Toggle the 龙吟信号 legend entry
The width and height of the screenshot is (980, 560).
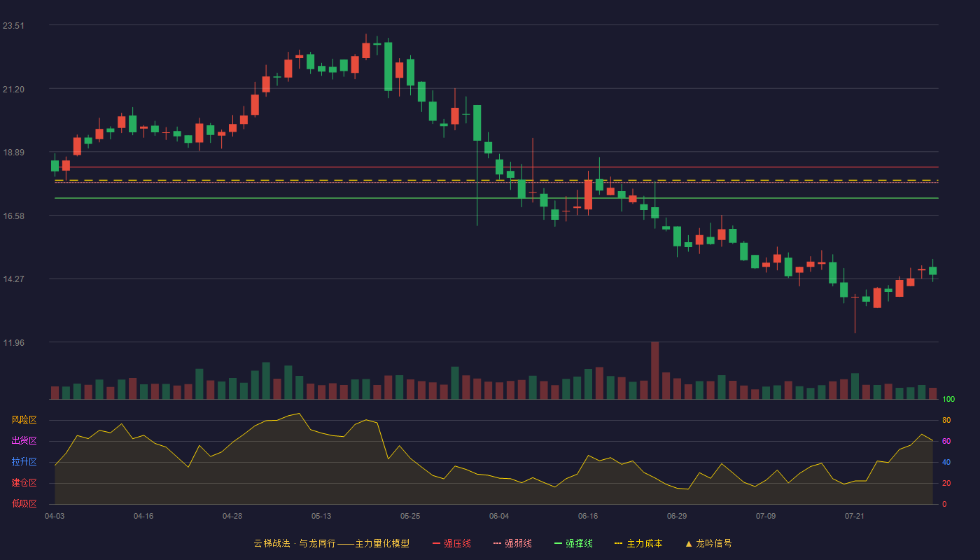tap(708, 543)
